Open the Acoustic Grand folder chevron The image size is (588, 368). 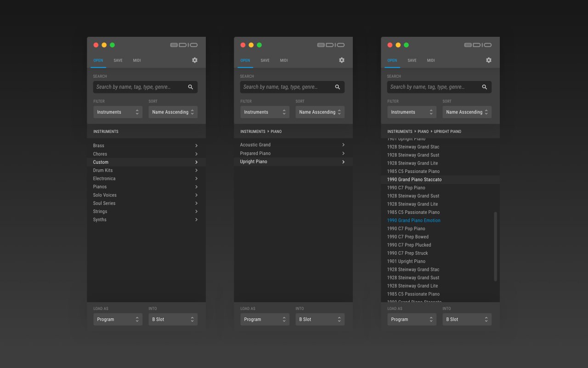[343, 145]
